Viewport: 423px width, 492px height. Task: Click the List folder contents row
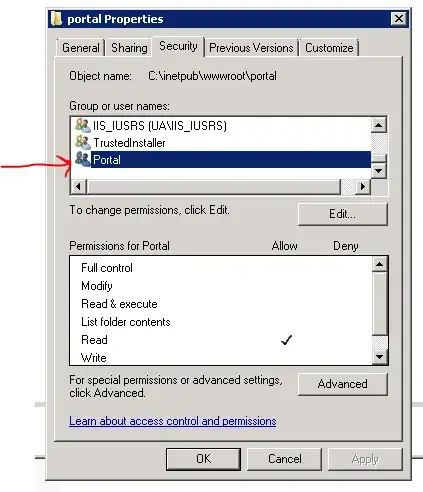tap(221, 322)
